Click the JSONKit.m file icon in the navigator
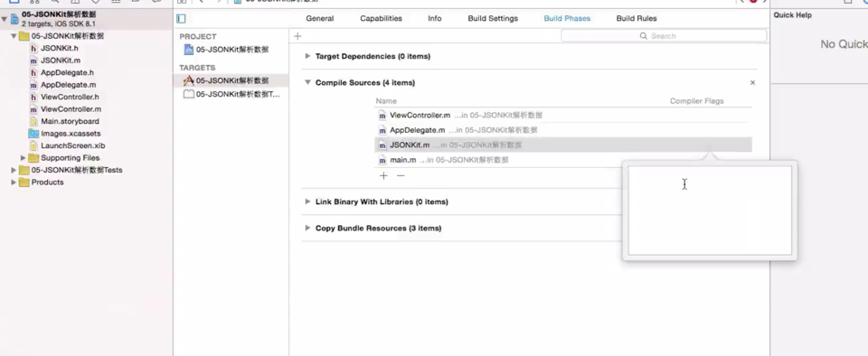Image resolution: width=868 pixels, height=356 pixels. click(33, 61)
